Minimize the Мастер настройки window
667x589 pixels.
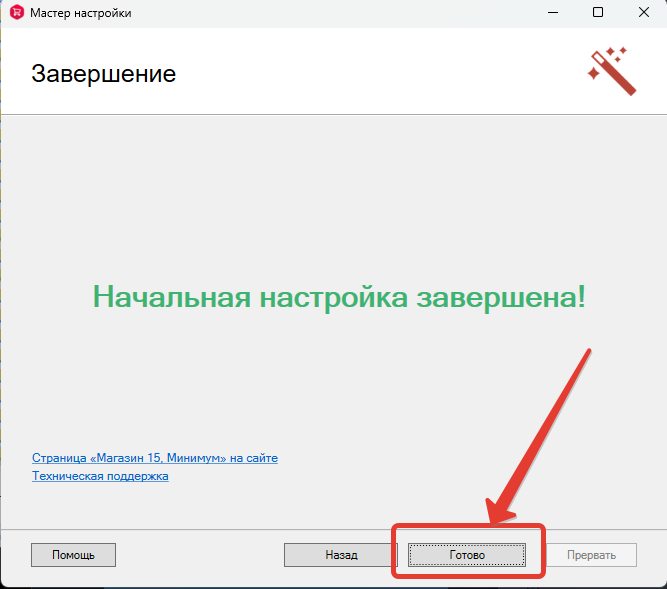pos(551,13)
